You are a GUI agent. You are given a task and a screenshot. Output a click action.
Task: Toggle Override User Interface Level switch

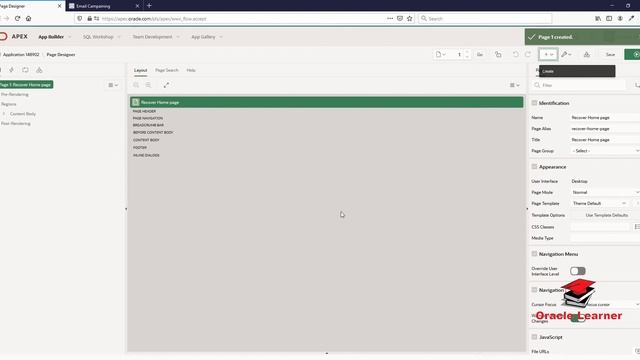[x=578, y=271]
